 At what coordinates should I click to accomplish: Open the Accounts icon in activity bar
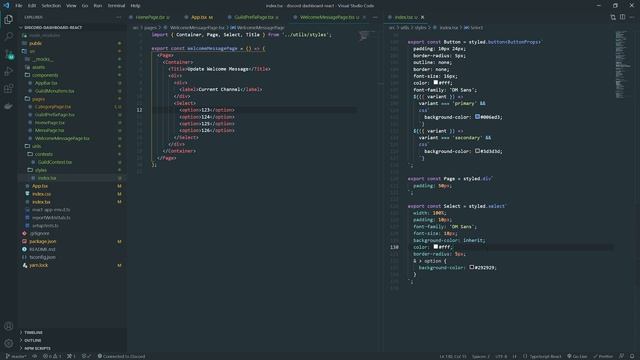tap(9, 326)
